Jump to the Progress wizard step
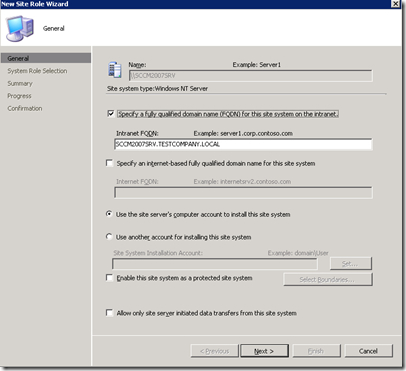The image size is (406, 371). point(19,96)
